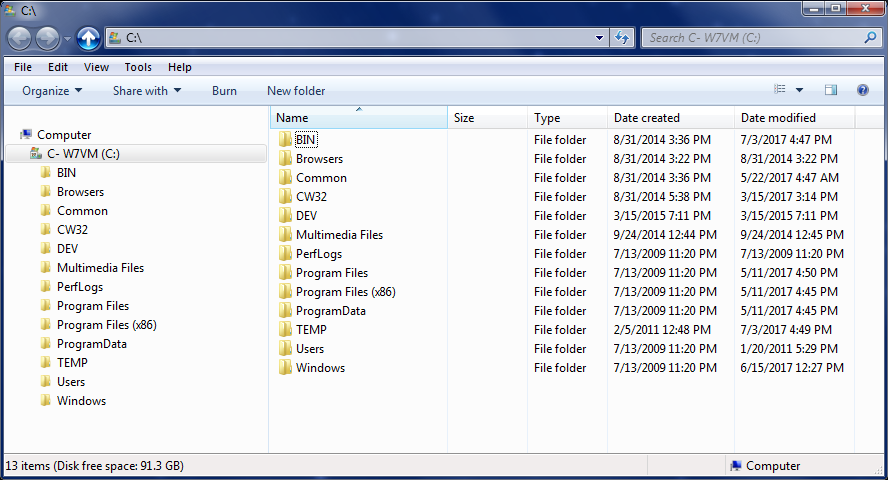Expand the Share with dropdown

pyautogui.click(x=147, y=91)
